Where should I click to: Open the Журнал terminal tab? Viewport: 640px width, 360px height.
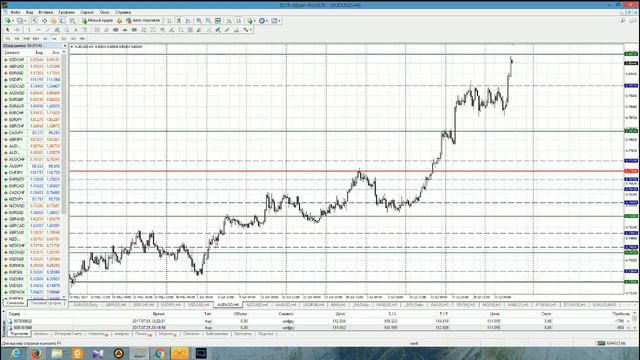266,334
